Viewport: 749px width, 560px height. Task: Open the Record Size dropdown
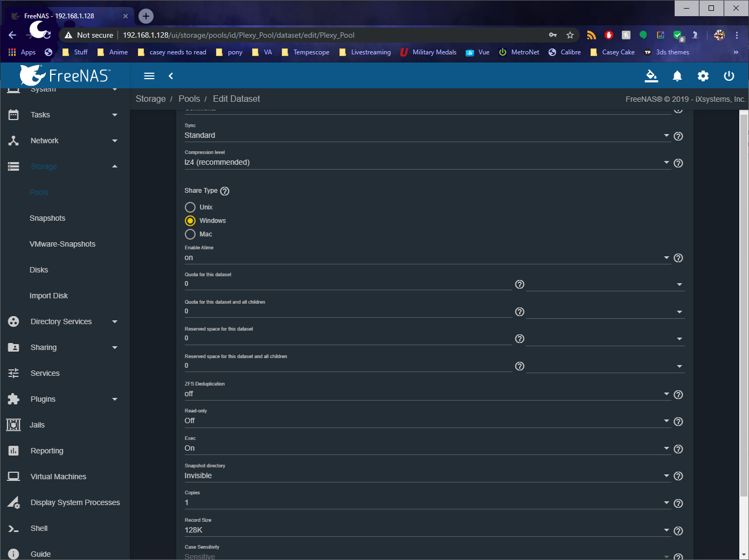tap(427, 530)
